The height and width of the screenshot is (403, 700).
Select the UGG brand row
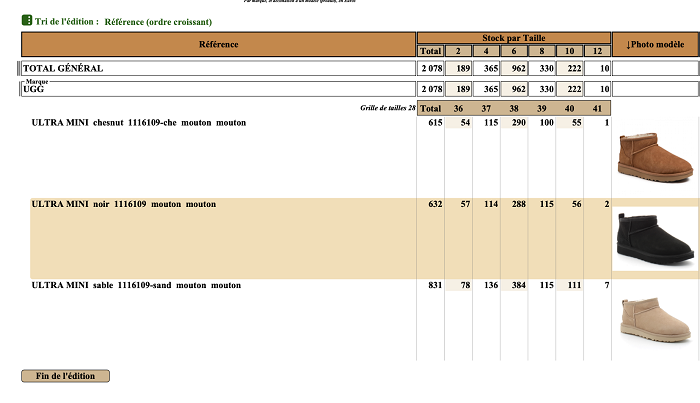pos(218,89)
